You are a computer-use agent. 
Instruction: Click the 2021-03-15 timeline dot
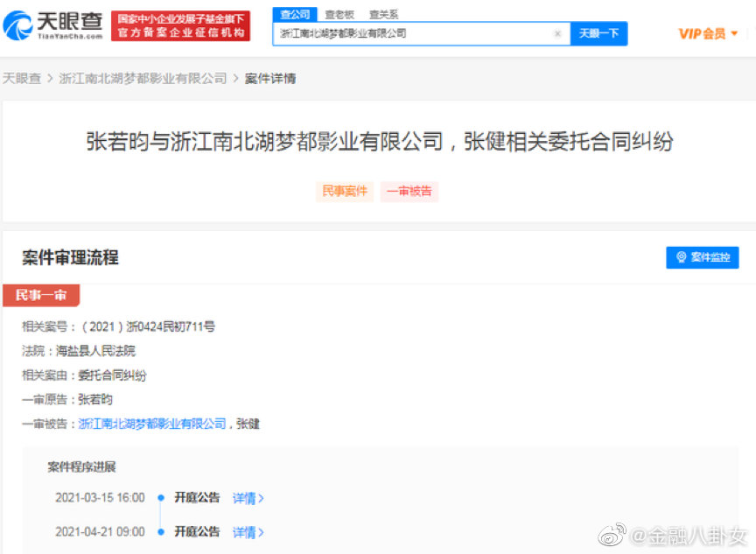click(x=161, y=498)
